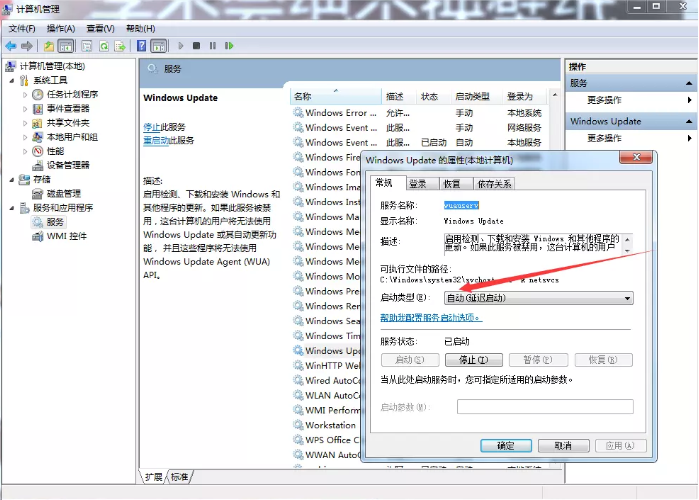Select the 计算机管理(本地) root node

pyautogui.click(x=53, y=66)
